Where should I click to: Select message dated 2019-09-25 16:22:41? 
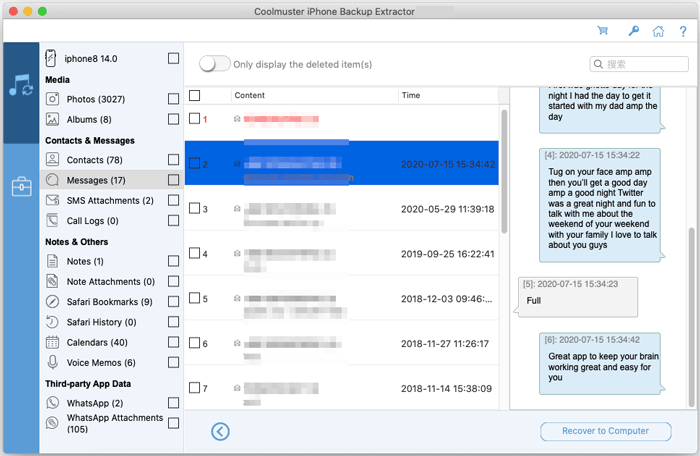pos(342,253)
